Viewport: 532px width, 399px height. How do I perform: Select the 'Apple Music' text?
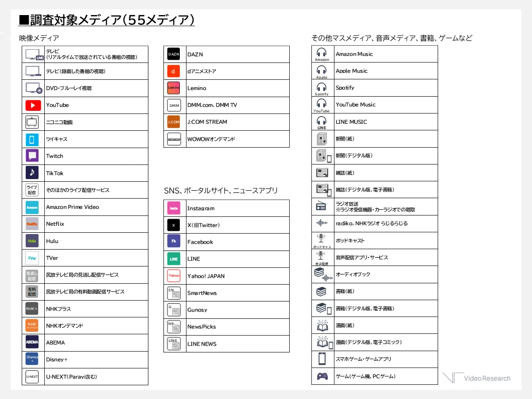click(352, 71)
